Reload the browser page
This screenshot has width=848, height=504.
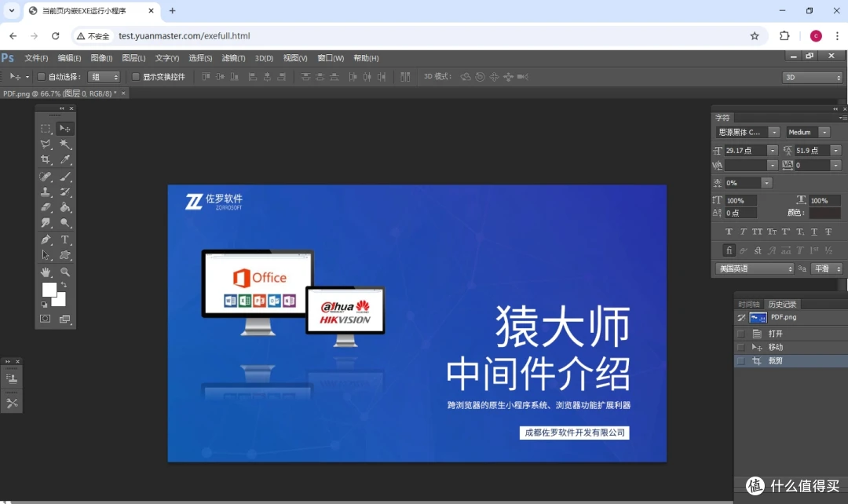[55, 35]
